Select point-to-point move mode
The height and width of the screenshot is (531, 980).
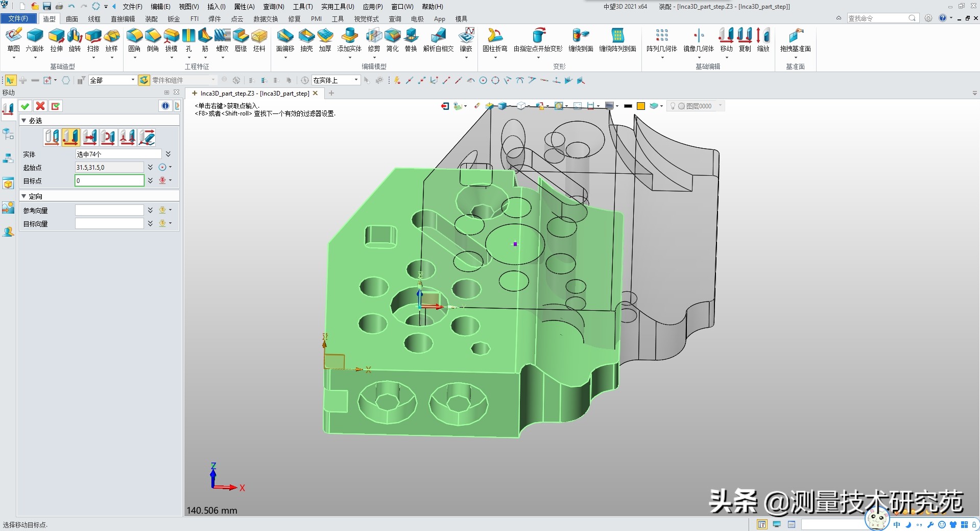pyautogui.click(x=70, y=137)
